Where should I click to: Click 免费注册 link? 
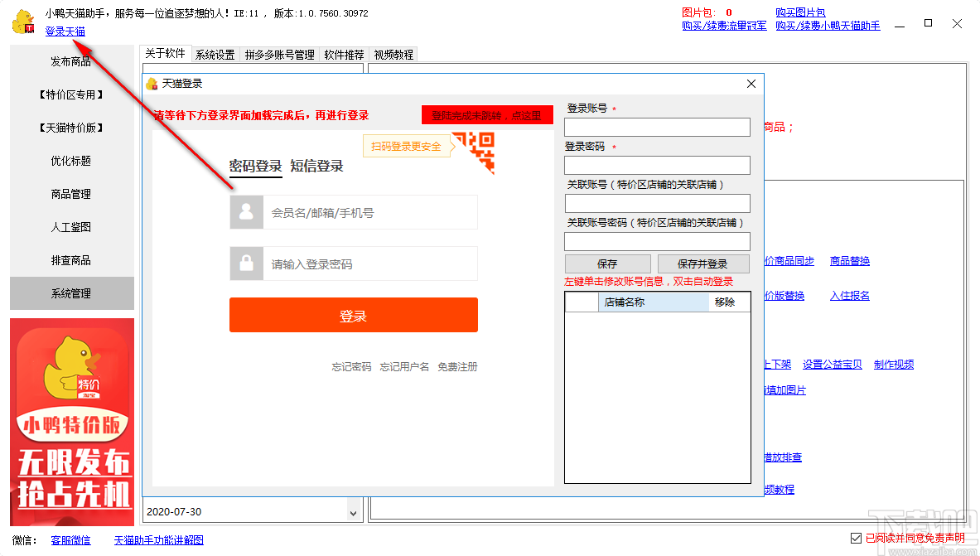pyautogui.click(x=457, y=367)
